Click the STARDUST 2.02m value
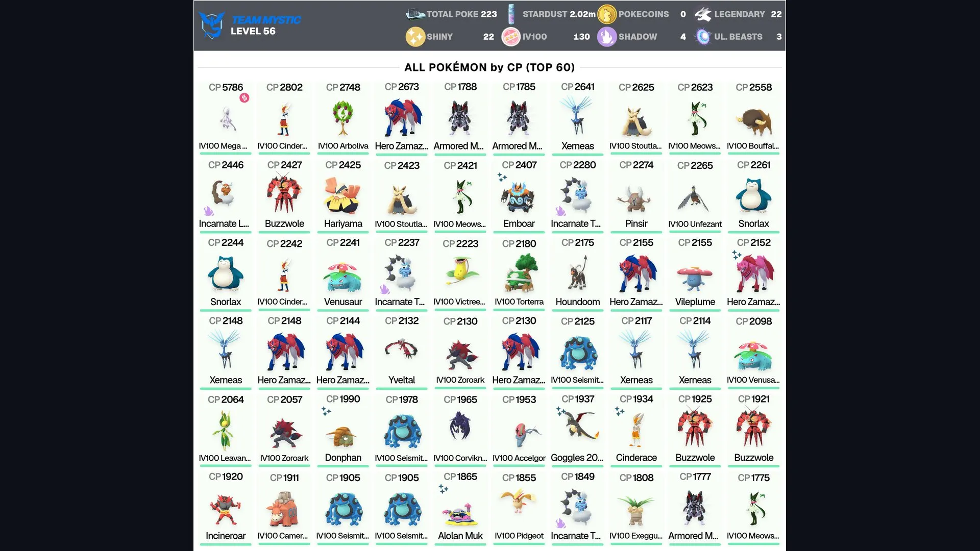Image resolution: width=980 pixels, height=551 pixels. [x=582, y=14]
